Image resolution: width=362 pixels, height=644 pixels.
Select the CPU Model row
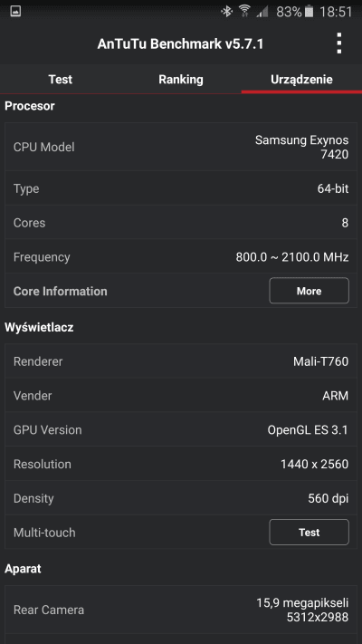[x=181, y=147]
